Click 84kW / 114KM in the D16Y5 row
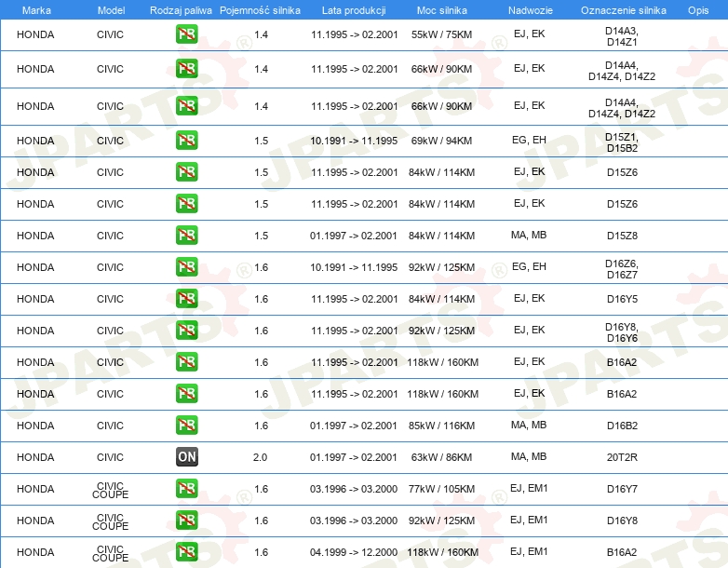This screenshot has width=728, height=568. pos(441,299)
